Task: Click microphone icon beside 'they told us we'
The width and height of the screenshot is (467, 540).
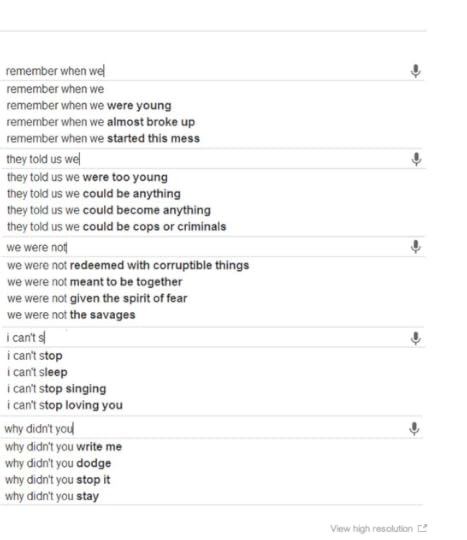Action: pyautogui.click(x=416, y=159)
